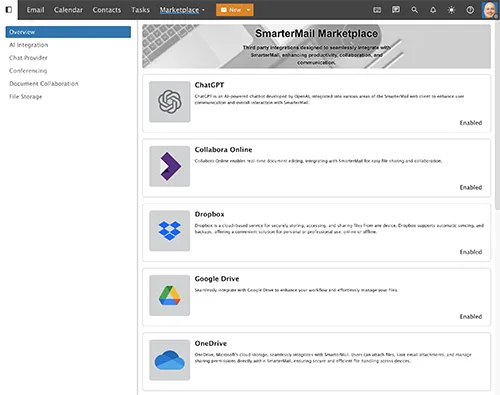The height and width of the screenshot is (395, 500).
Task: Select AI Integration category
Action: (29, 45)
